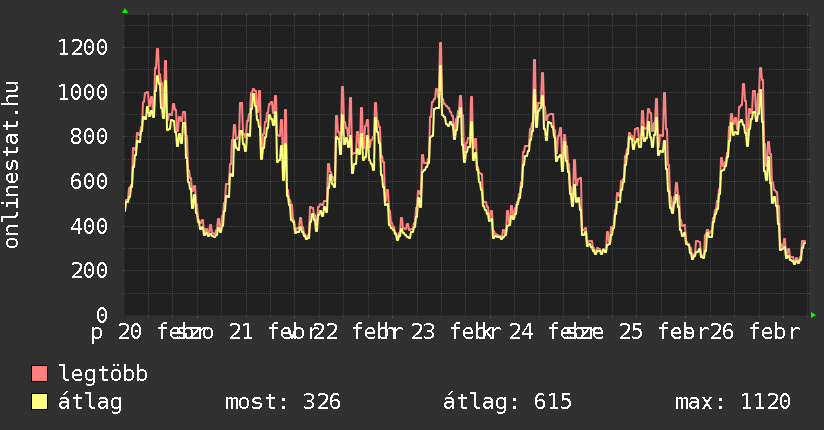The width and height of the screenshot is (824, 430).
Task: Open the onlinestat.hu vertical site label
Action: 13,165
